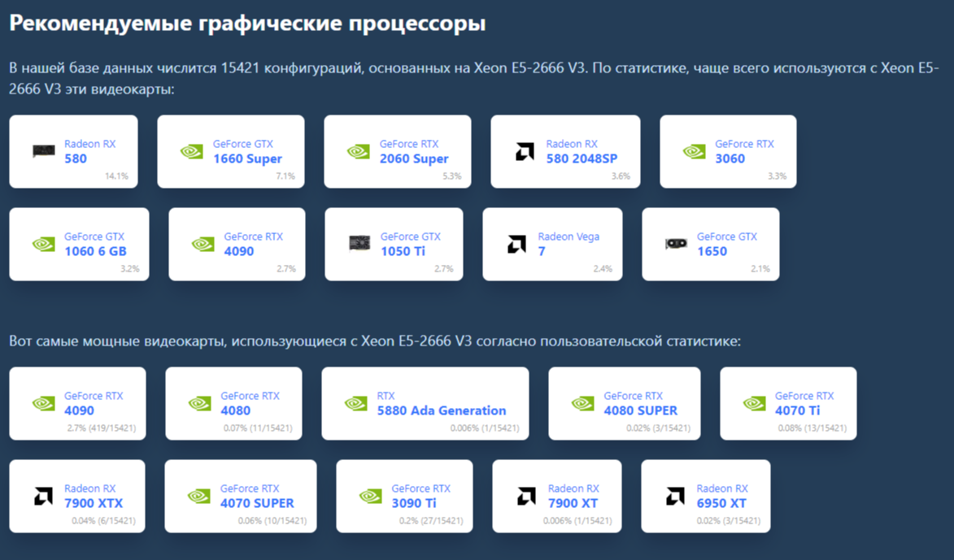Click the 14.1% share value on RX 580
954x560 pixels.
(x=116, y=176)
